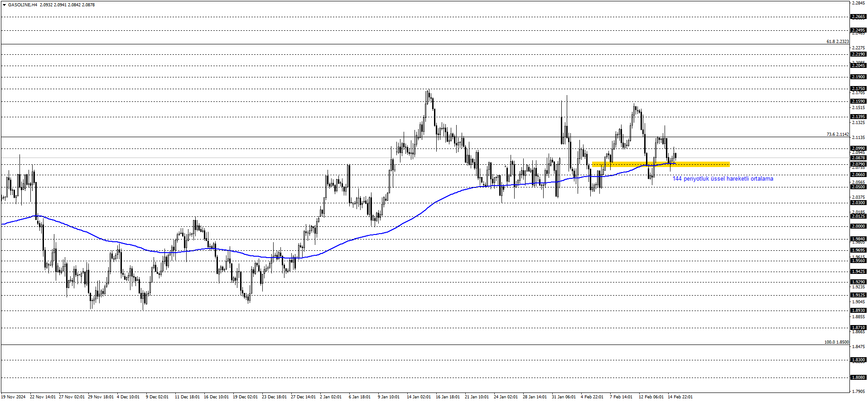Click the 2.2495 horizontal line price label

coord(858,30)
